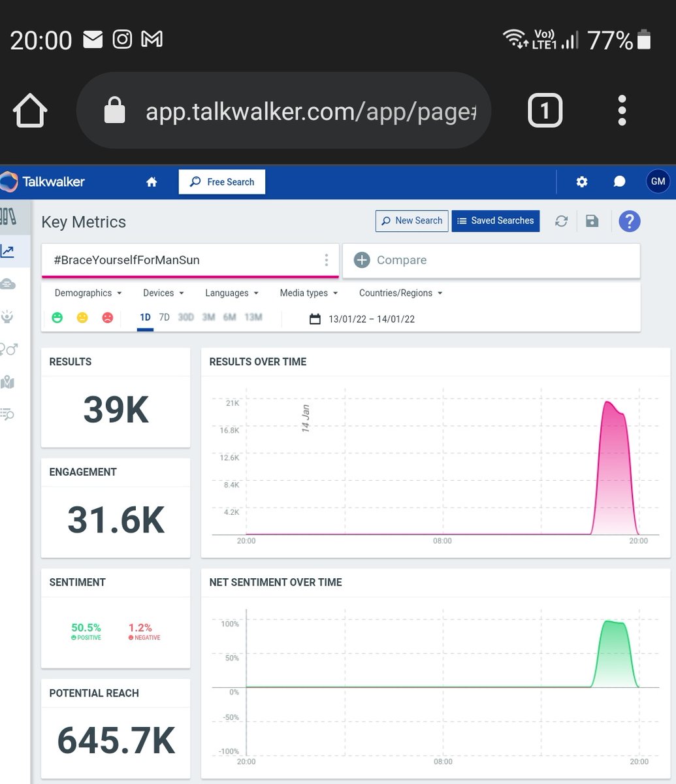The height and width of the screenshot is (784, 676).
Task: Open Saved Searches
Action: (x=496, y=221)
